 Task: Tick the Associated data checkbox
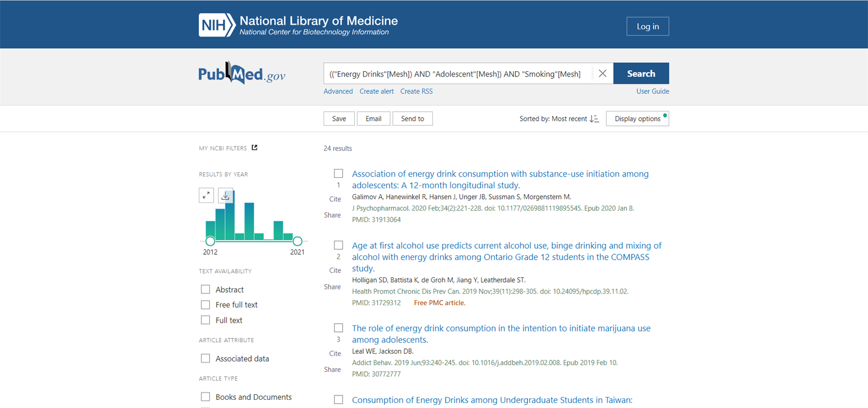point(206,358)
